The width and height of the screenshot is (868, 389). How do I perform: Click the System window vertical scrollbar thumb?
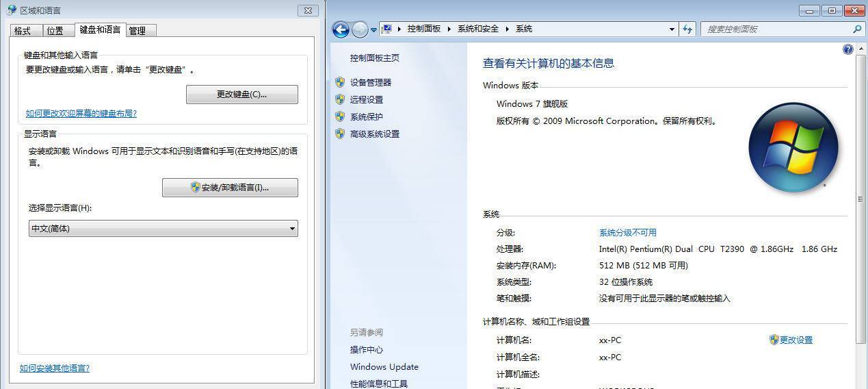(860, 199)
